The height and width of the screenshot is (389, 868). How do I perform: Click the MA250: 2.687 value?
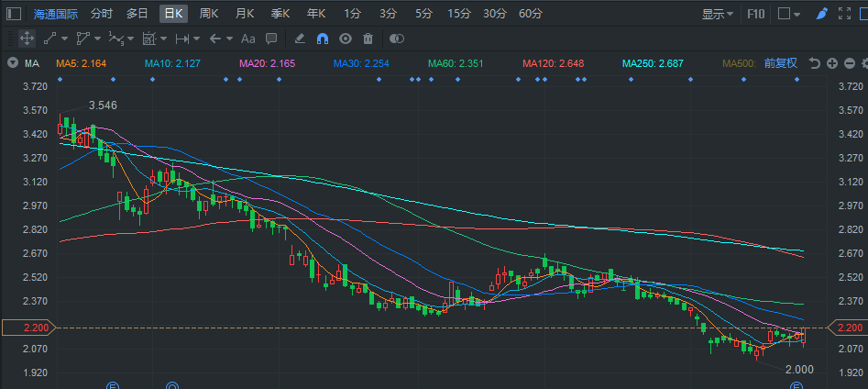pyautogui.click(x=654, y=63)
